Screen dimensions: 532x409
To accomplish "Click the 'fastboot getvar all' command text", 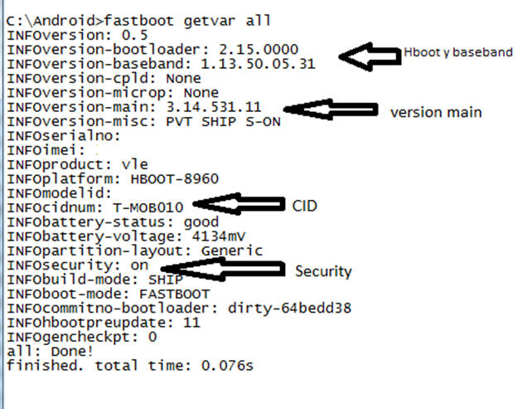I will pos(187,21).
